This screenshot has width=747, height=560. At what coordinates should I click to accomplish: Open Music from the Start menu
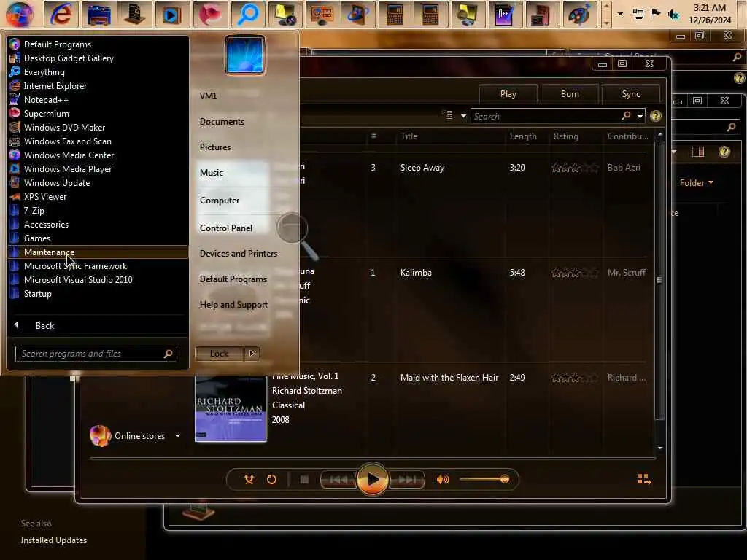[212, 172]
